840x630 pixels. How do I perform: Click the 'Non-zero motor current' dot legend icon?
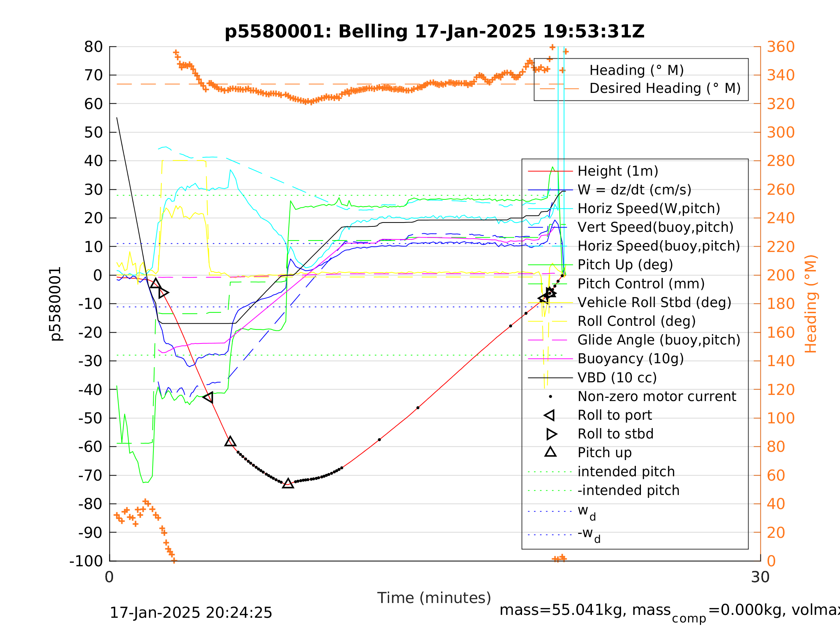coord(551,397)
